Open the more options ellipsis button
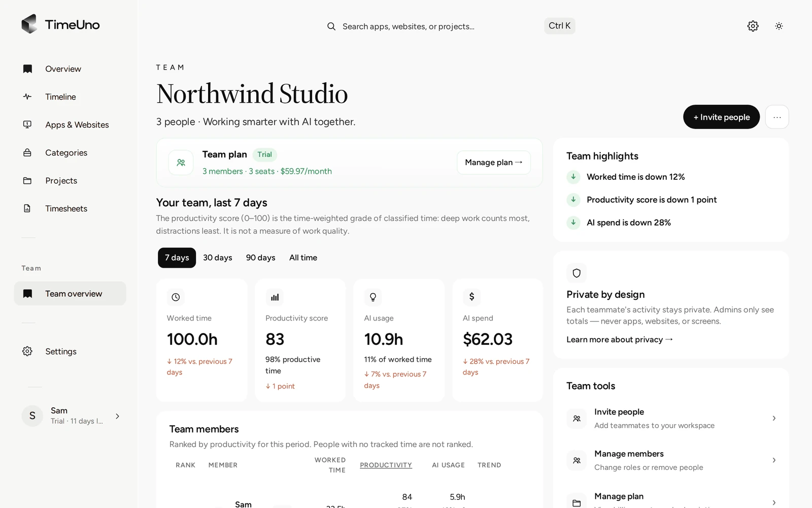Screen dimensions: 812x508 pyautogui.click(x=777, y=117)
